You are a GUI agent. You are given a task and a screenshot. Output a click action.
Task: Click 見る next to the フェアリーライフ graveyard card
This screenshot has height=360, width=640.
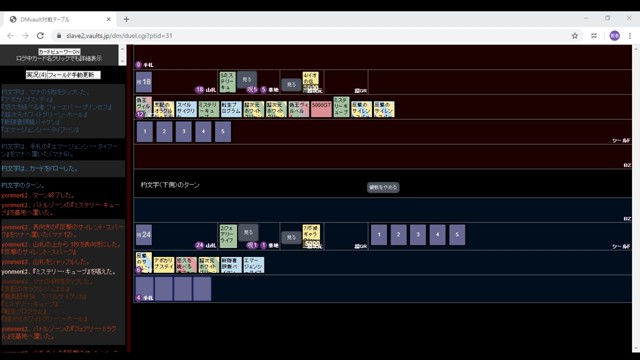tap(248, 232)
